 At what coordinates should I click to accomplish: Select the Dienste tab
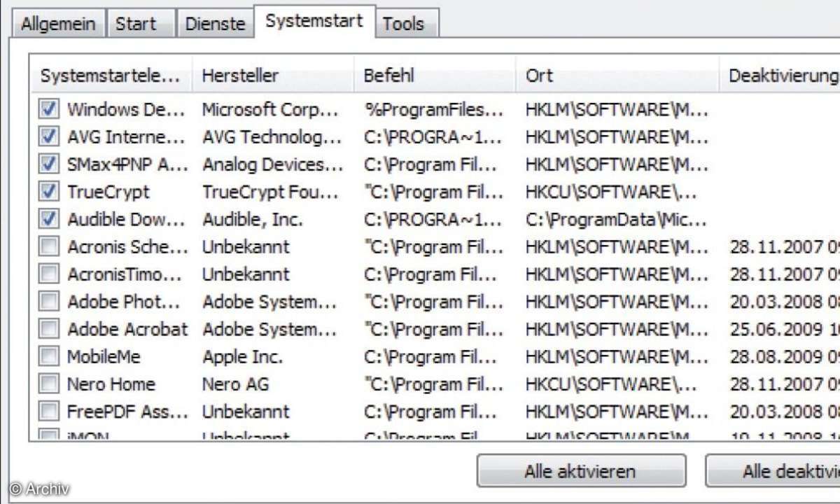(215, 24)
